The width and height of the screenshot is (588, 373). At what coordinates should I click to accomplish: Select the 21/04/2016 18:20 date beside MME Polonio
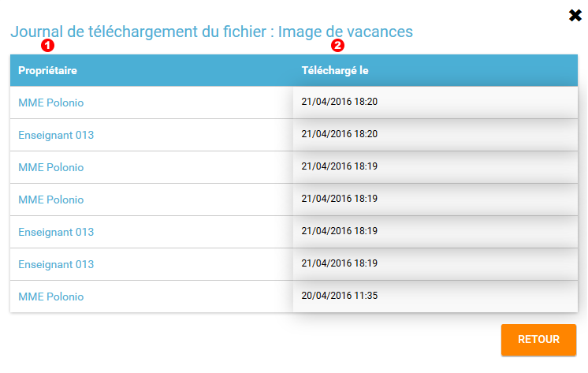tap(339, 102)
